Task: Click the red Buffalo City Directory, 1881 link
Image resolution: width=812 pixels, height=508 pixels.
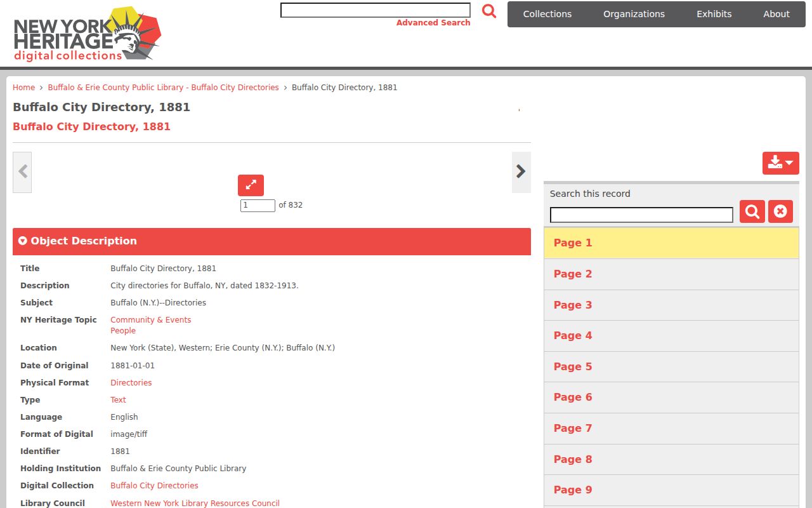Action: pyautogui.click(x=91, y=126)
